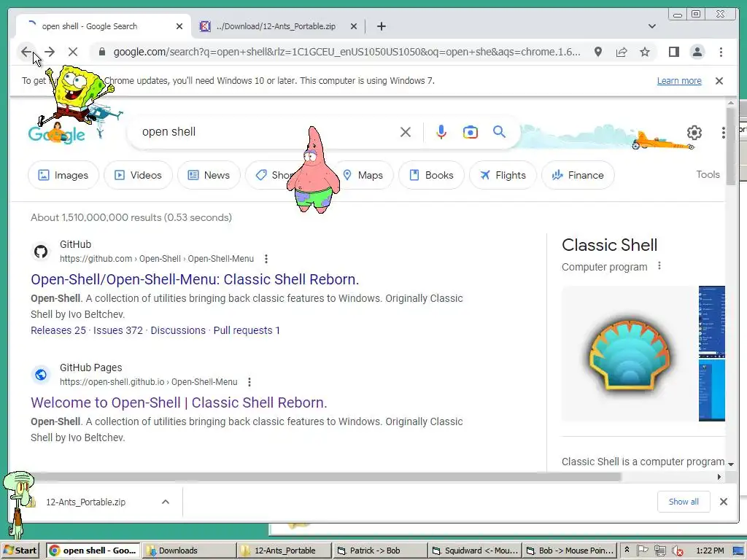Select the Flights filter
Screen dimensions: 747x560
point(503,175)
